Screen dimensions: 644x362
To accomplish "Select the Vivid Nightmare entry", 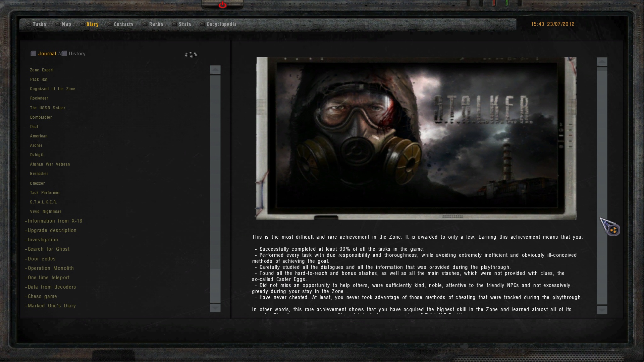I will tap(46, 212).
